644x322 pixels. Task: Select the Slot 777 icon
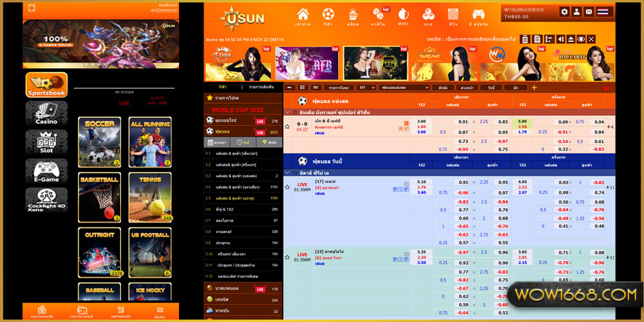pos(46,142)
